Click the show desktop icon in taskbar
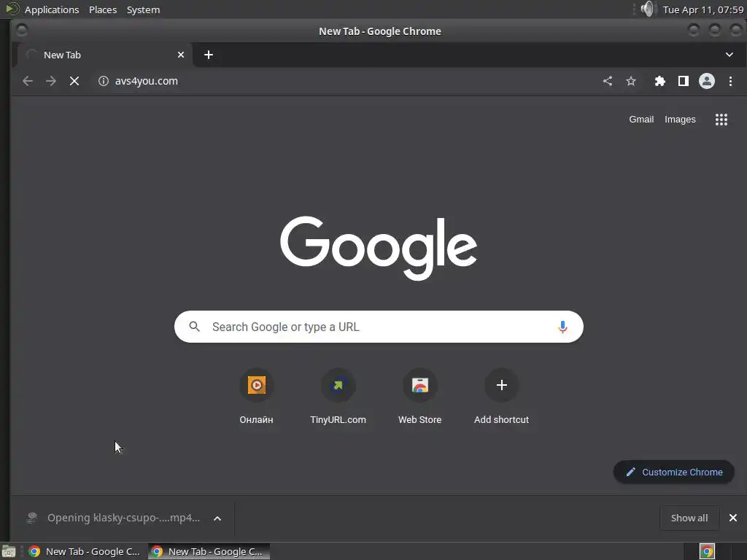Viewport: 747px width, 560px height. [x=9, y=551]
